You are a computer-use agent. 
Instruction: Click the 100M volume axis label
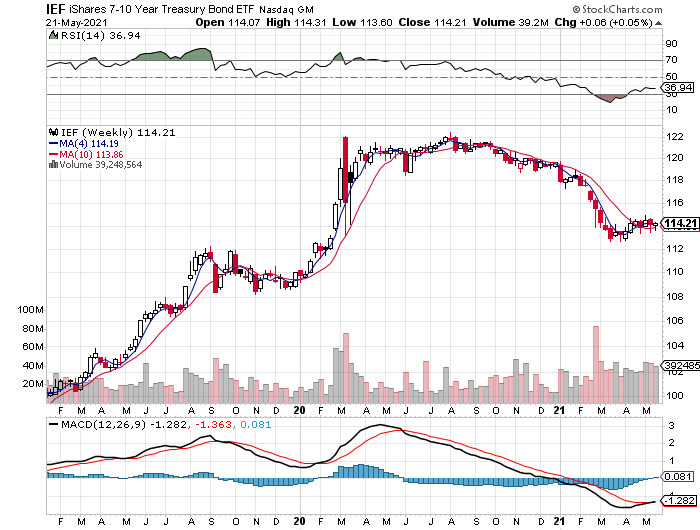pos(30,309)
